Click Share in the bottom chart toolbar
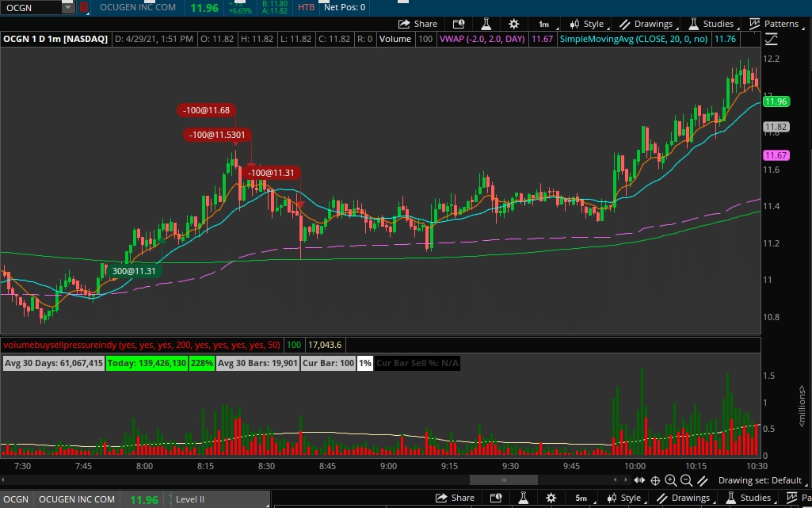 pyautogui.click(x=455, y=498)
